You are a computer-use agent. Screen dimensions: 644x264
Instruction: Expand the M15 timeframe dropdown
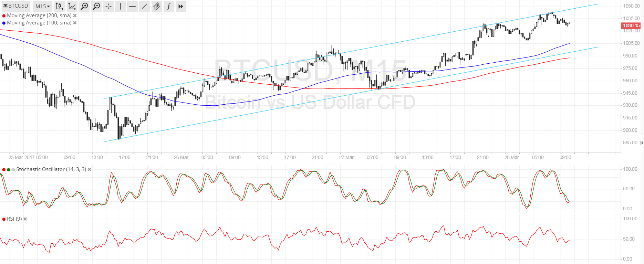click(x=43, y=6)
